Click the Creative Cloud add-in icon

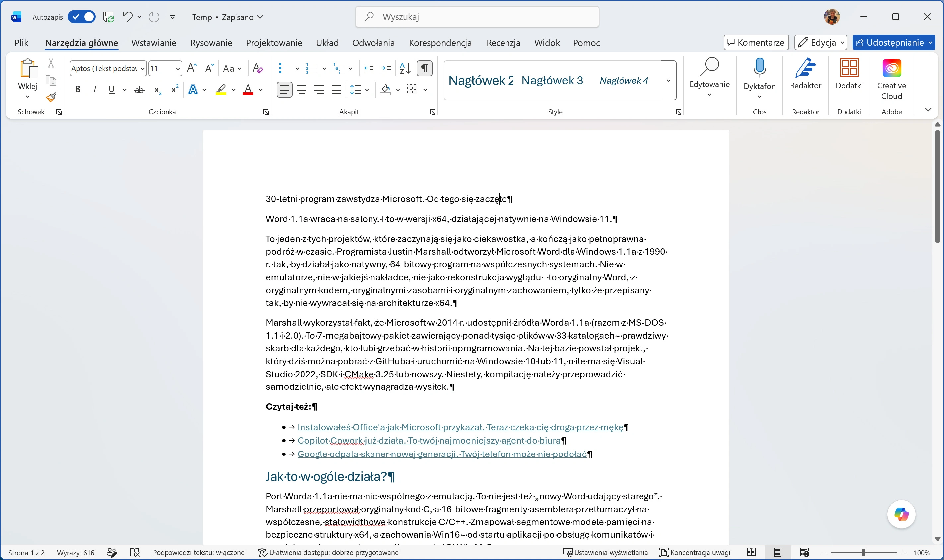[x=891, y=79]
